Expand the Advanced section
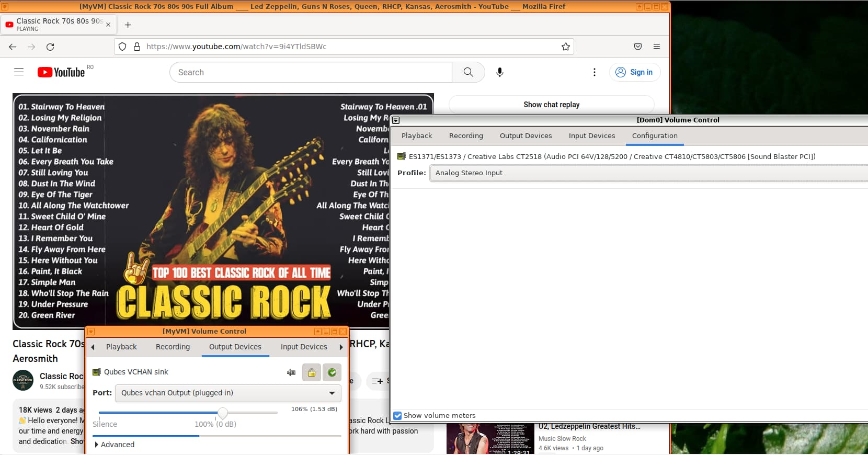This screenshot has width=868, height=455. [115, 445]
